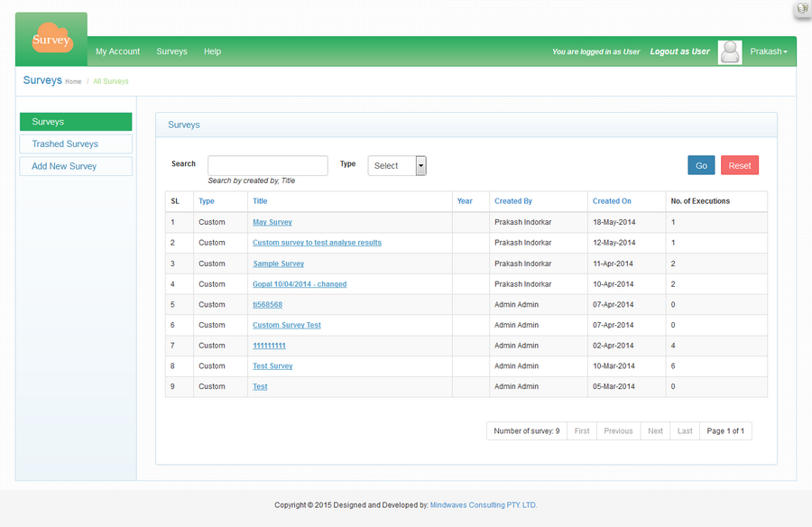This screenshot has width=812, height=527.
Task: Open the Surveys top menu item
Action: (x=172, y=51)
